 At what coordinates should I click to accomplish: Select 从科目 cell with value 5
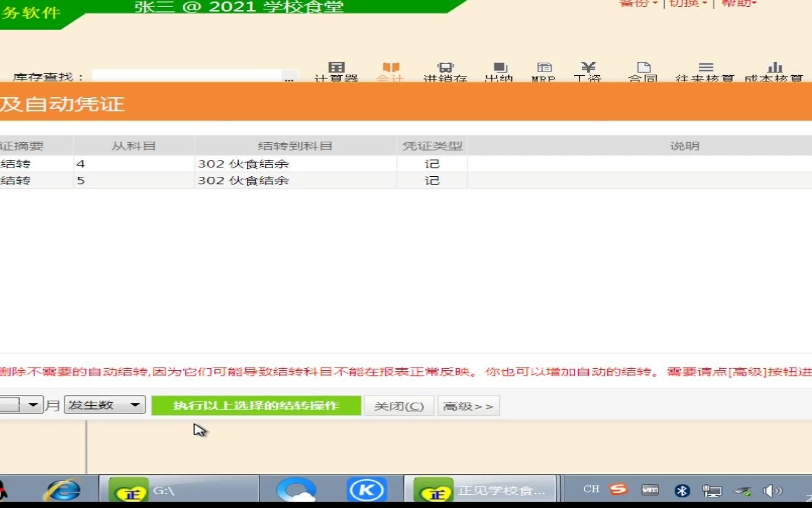133,181
